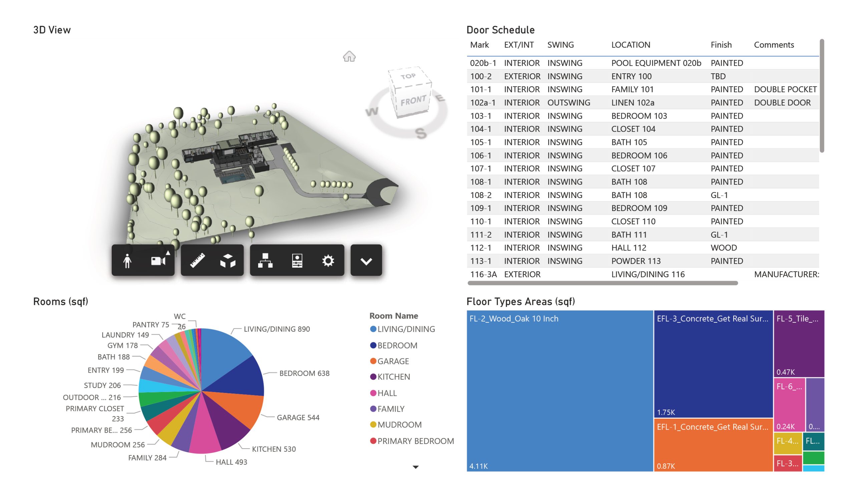Select the GARAGE legend entry
The width and height of the screenshot is (854, 504).
(x=393, y=361)
